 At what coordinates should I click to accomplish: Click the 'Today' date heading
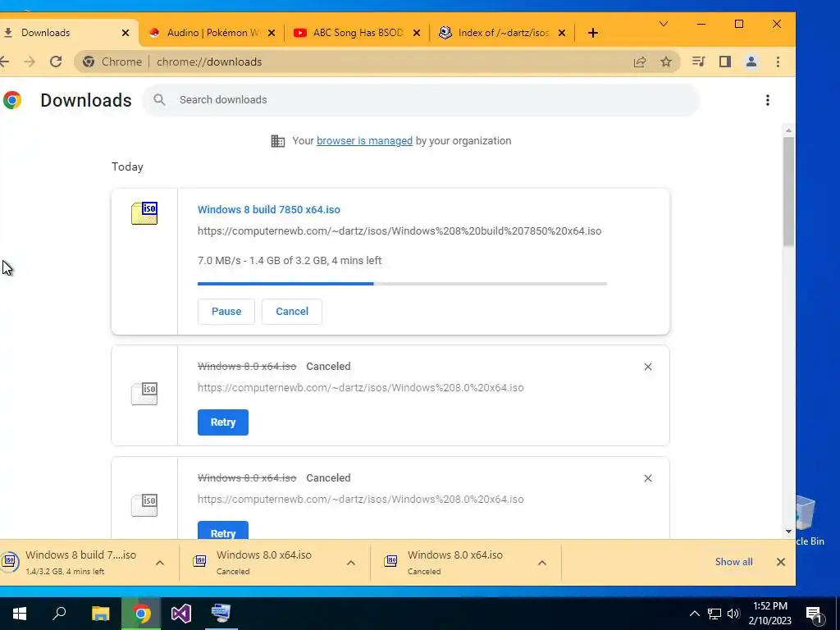pyautogui.click(x=127, y=167)
